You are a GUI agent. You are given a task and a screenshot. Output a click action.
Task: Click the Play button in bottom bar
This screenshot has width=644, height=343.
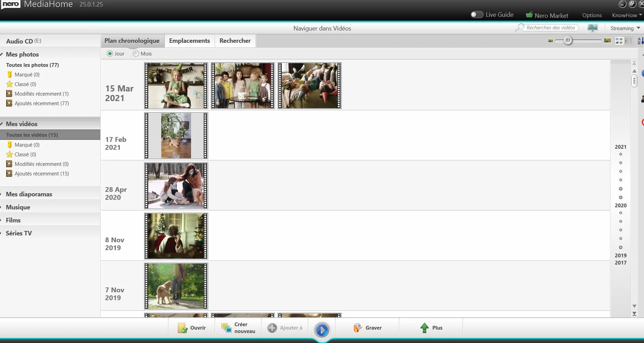322,330
